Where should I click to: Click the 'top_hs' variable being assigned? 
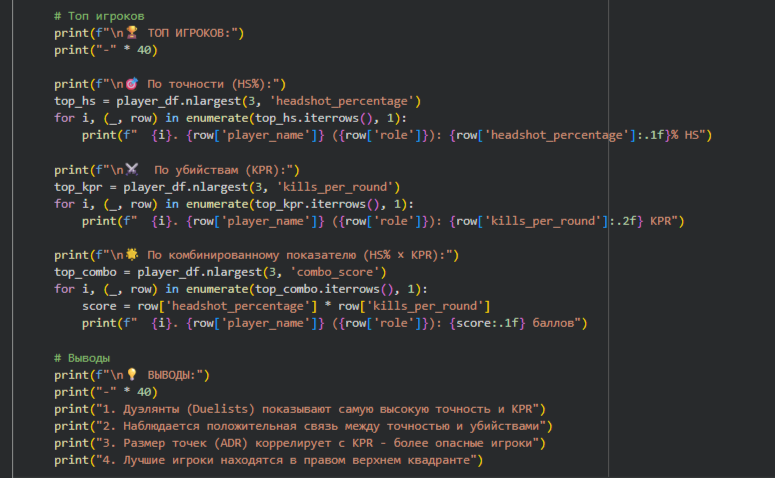(75, 101)
